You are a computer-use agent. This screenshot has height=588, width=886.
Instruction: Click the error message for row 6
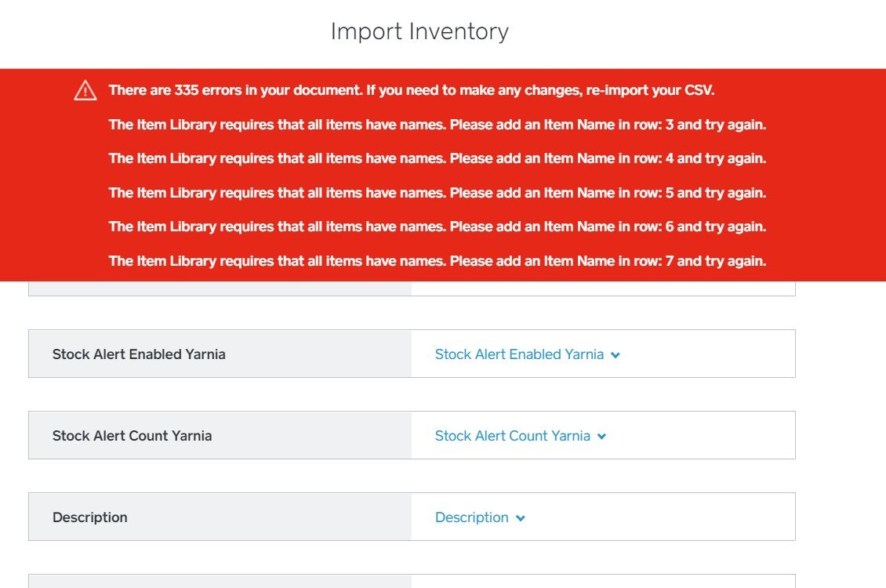[x=437, y=227]
